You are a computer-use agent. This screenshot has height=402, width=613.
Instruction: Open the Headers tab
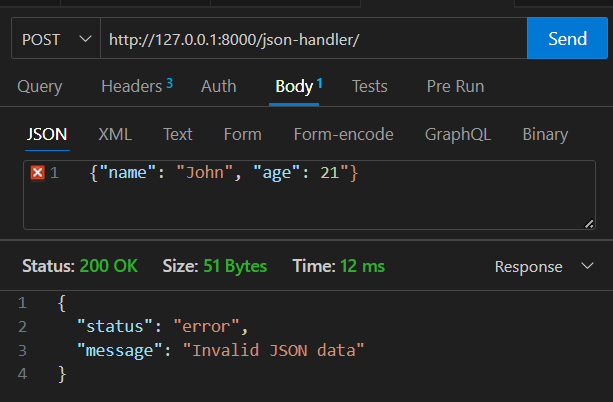coord(131,87)
